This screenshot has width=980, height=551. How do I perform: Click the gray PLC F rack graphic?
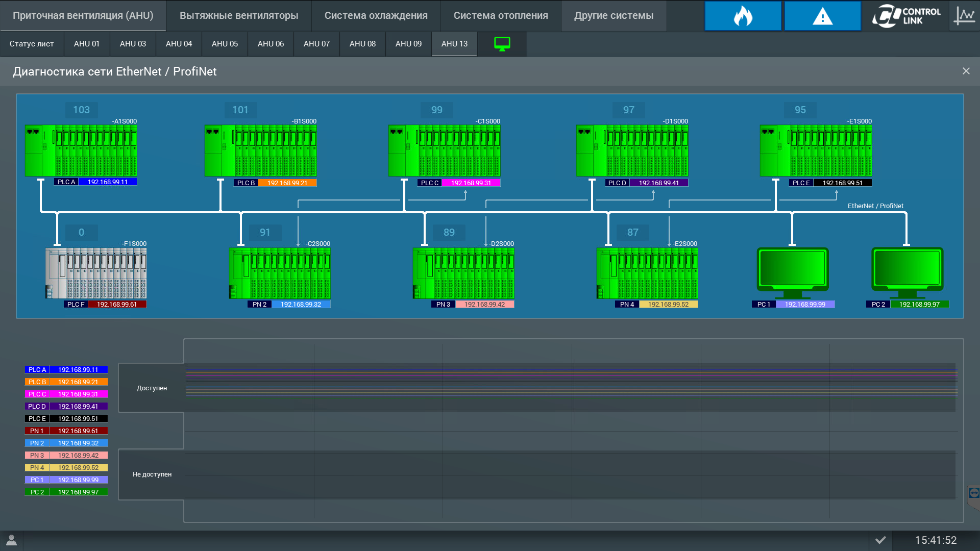pyautogui.click(x=96, y=273)
